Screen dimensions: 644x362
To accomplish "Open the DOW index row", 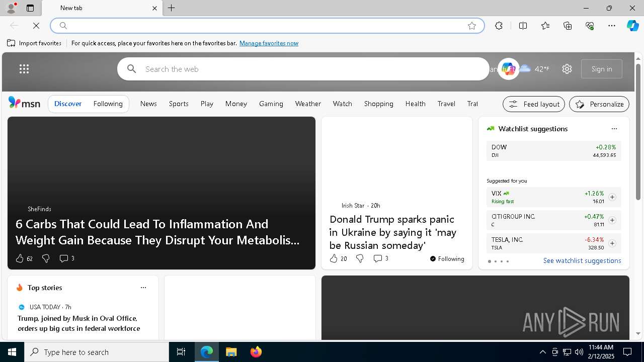I will point(554,151).
